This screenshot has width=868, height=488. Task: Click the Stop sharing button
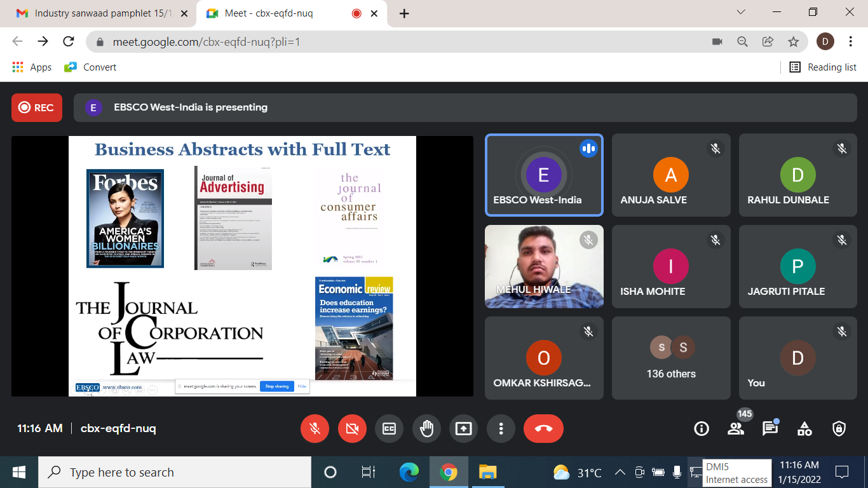point(276,386)
